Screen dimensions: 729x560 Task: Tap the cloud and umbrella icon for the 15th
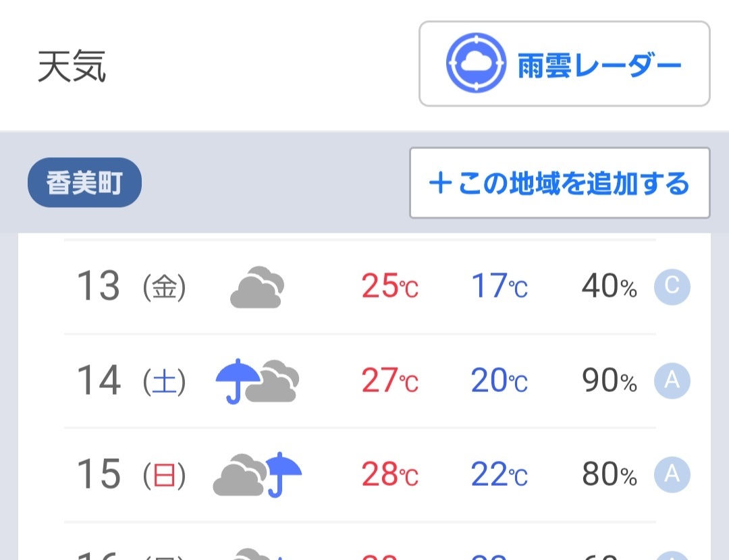point(257,474)
